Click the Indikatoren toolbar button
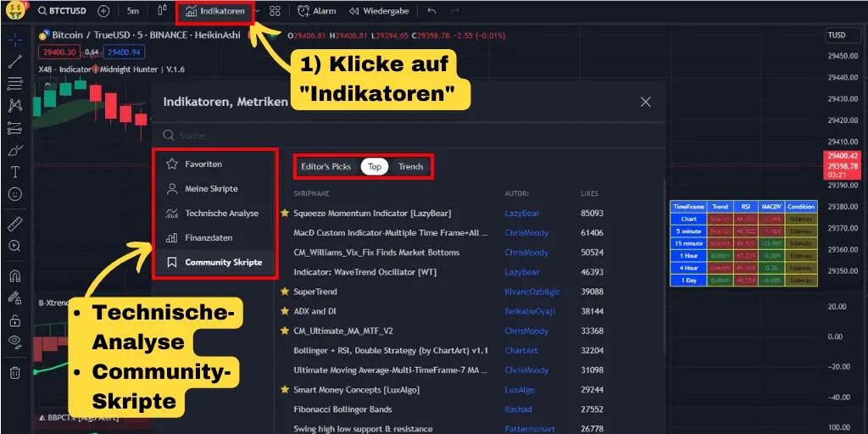The image size is (868, 434). pos(215,11)
